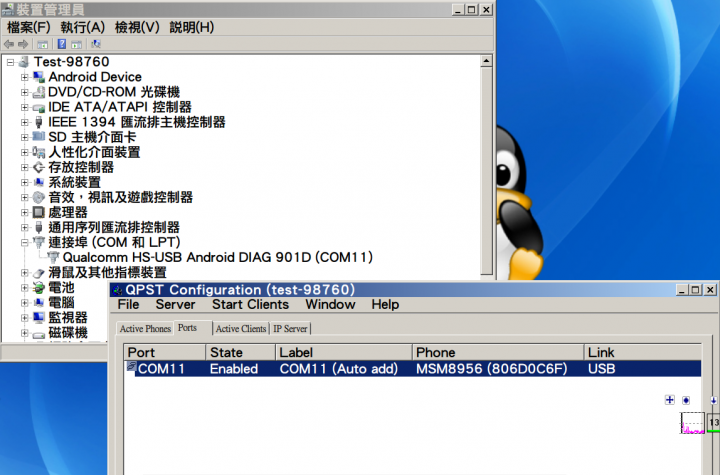Click the Back arrow in Device Manager toolbar
The image size is (720, 475).
coord(9,44)
